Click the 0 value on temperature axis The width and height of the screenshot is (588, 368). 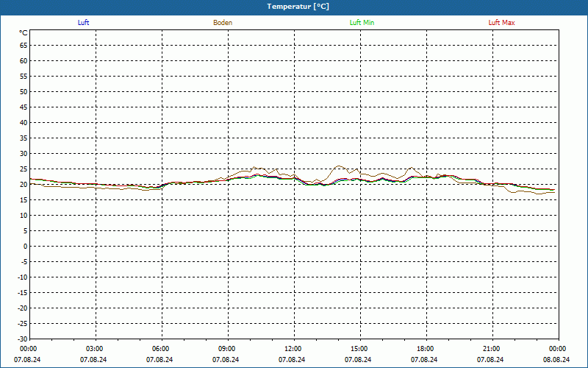coord(26,247)
